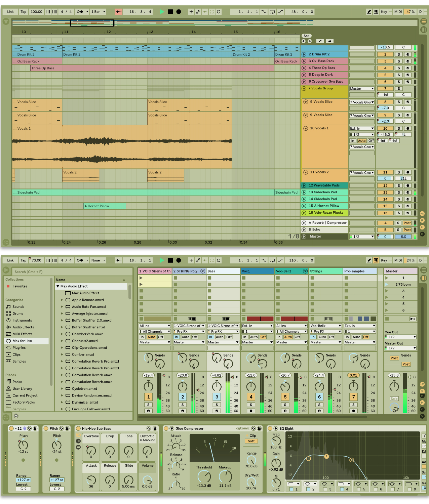429x504 pixels.
Task: Adjust the Glue Compressor Makeup knob
Action: pyautogui.click(x=225, y=476)
